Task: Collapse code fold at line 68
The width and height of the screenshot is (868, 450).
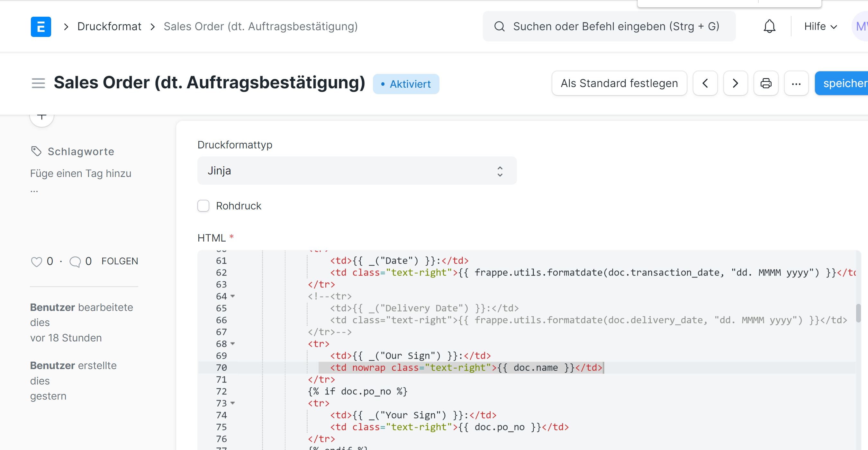Action: coord(232,344)
